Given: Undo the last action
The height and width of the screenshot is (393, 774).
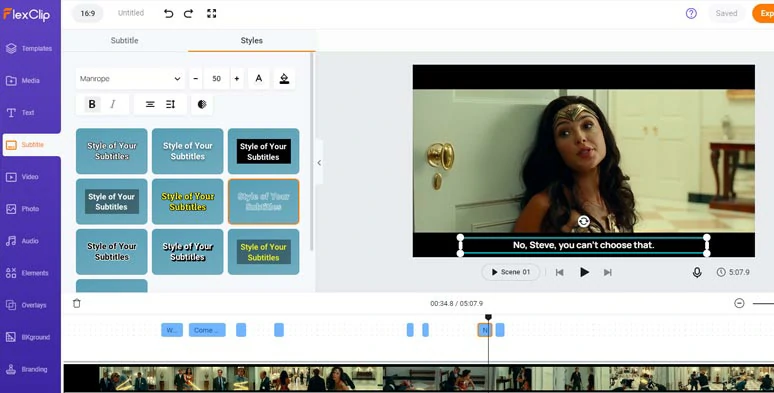Looking at the screenshot, I should click(168, 13).
